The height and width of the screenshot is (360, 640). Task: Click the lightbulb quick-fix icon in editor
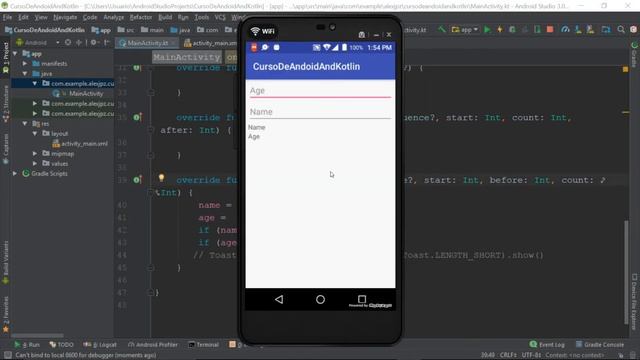(x=162, y=178)
